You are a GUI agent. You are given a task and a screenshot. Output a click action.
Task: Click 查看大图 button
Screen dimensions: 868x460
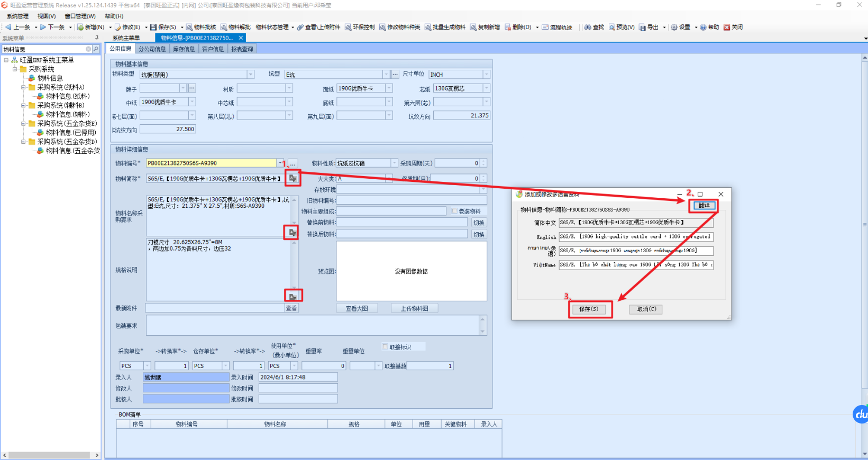coord(357,308)
